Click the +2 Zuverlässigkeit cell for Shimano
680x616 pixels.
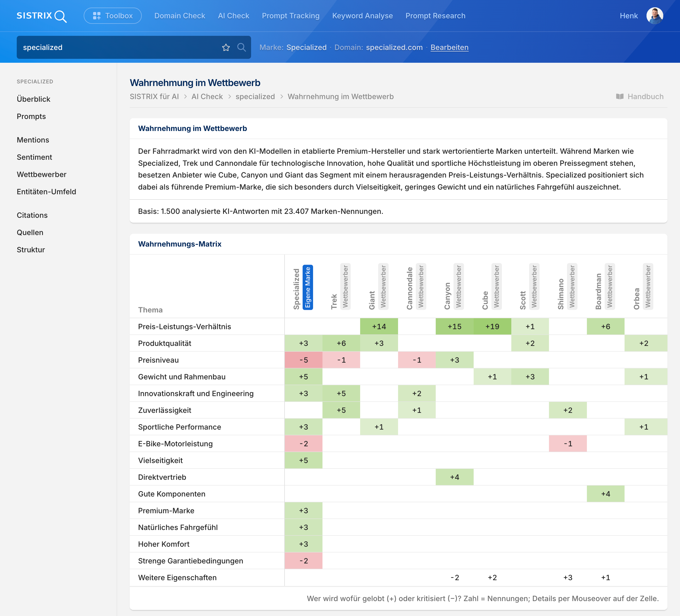[568, 410]
